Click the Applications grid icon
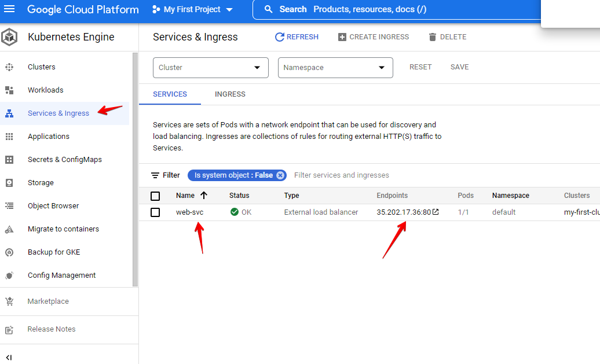Image resolution: width=600 pixels, height=364 pixels. pos(9,137)
